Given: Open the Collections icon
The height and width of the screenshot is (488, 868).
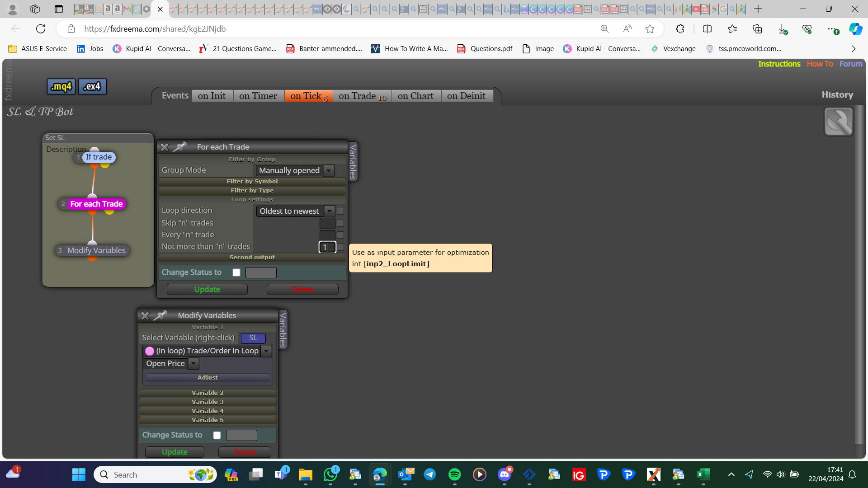Looking at the screenshot, I should (x=757, y=29).
